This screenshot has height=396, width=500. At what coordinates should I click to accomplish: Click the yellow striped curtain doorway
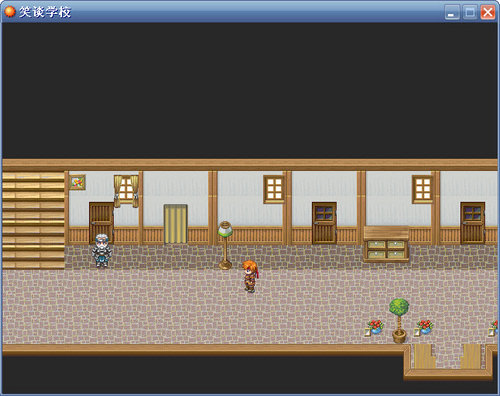tap(176, 224)
